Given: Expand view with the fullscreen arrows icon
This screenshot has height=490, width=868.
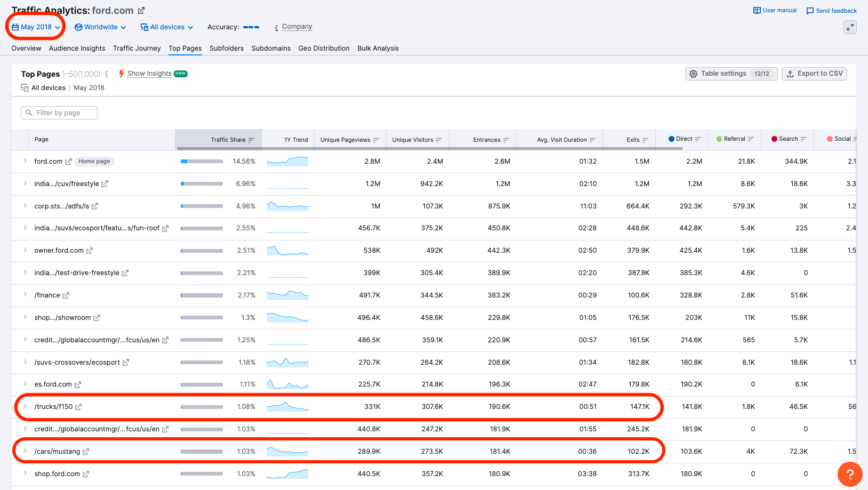Looking at the screenshot, I should click(850, 27).
